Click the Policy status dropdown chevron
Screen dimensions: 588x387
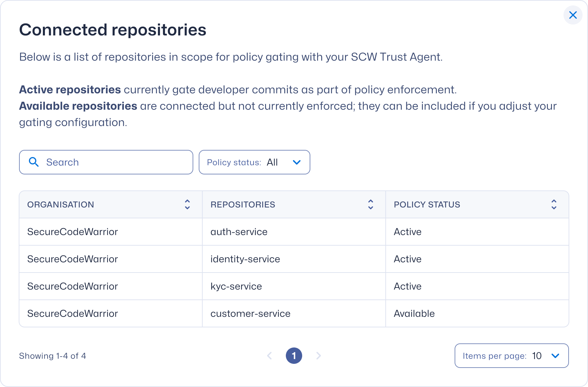(296, 162)
